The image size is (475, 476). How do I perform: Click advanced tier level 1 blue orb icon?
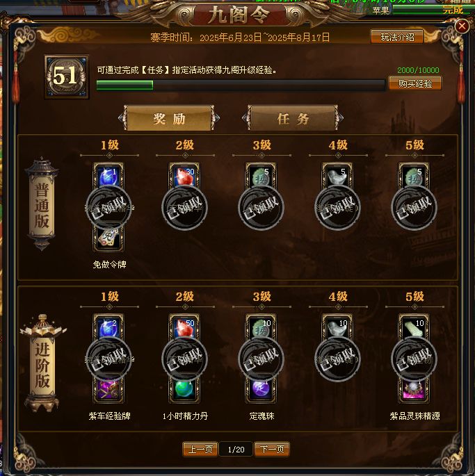click(x=108, y=327)
